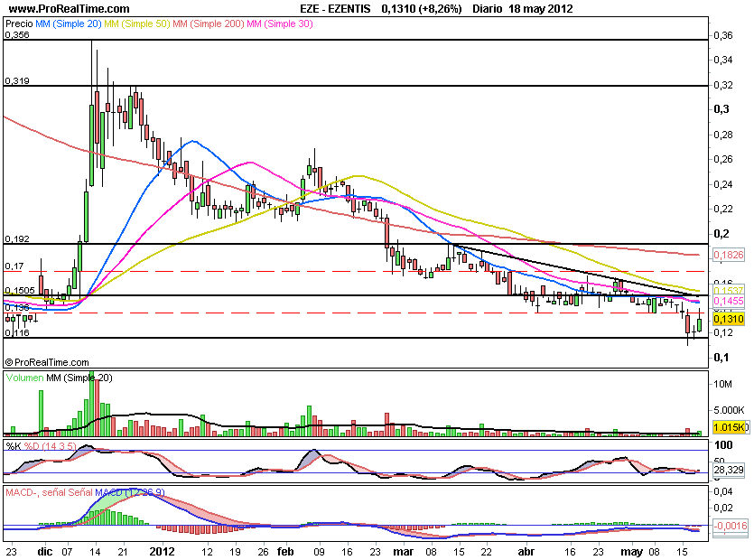This screenshot has height=560, width=754.
Task: Click the 0,1537 moving average value tag
Action: pyautogui.click(x=729, y=291)
